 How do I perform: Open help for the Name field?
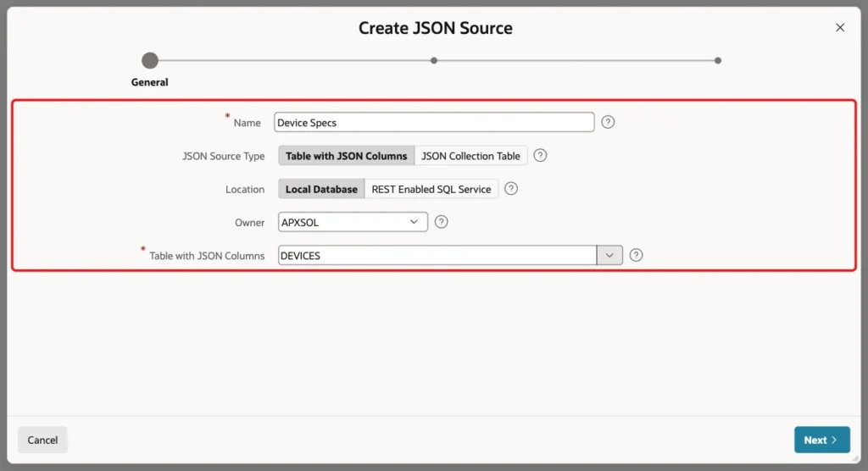tap(608, 122)
